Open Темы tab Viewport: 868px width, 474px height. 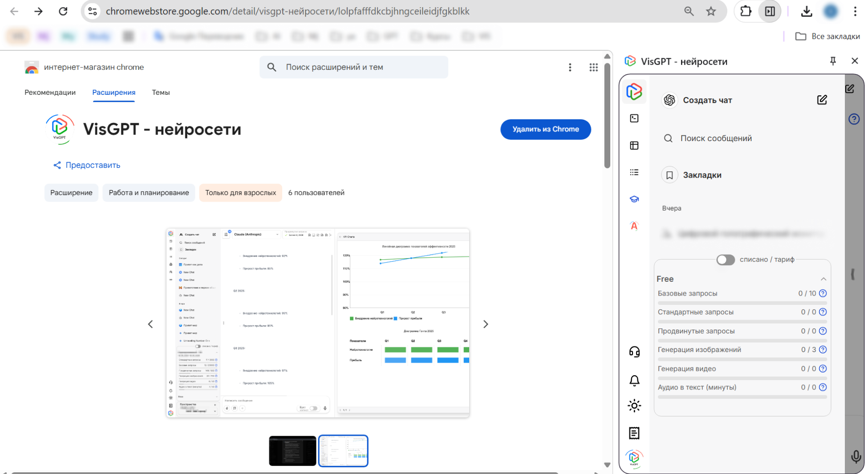161,93
